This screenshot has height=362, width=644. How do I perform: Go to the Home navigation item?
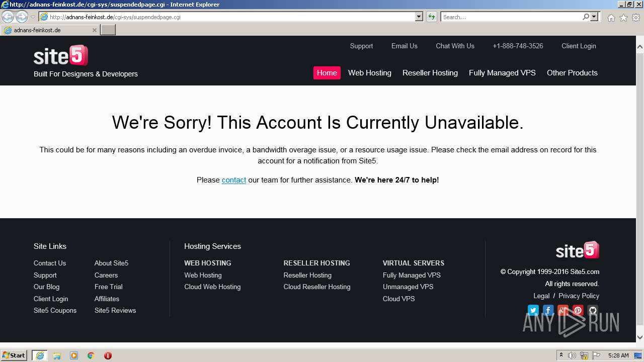(327, 73)
